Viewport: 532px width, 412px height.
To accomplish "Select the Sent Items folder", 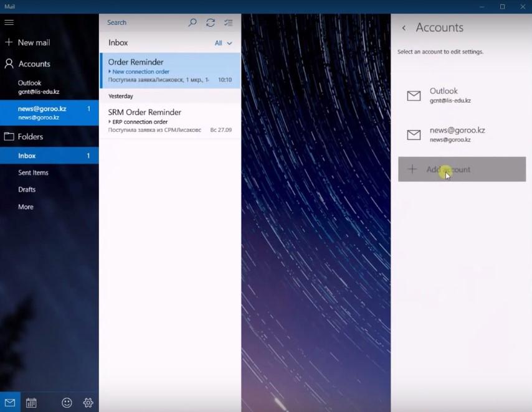I will pyautogui.click(x=33, y=172).
